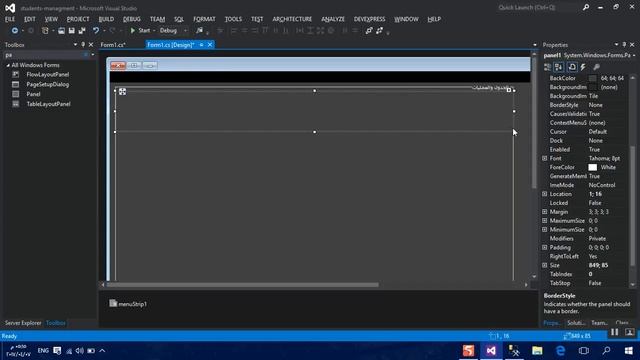Click the Save icon in toolbar

[x=71, y=31]
